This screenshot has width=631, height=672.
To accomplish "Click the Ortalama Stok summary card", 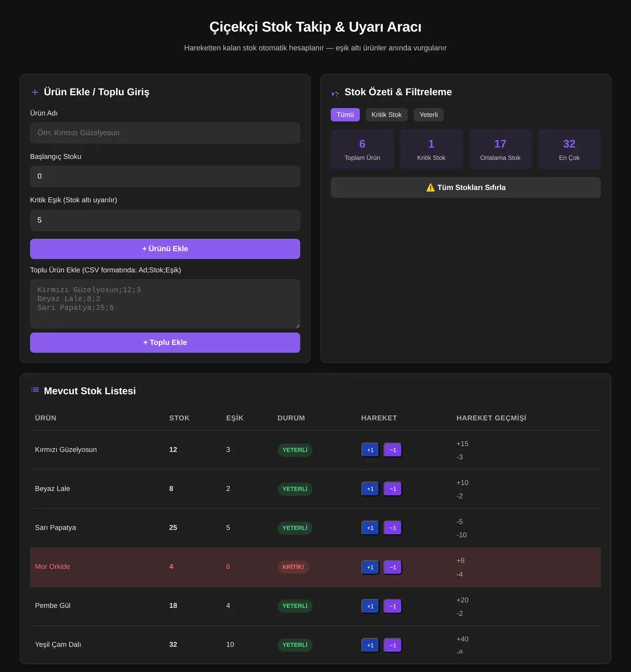I will pyautogui.click(x=500, y=149).
